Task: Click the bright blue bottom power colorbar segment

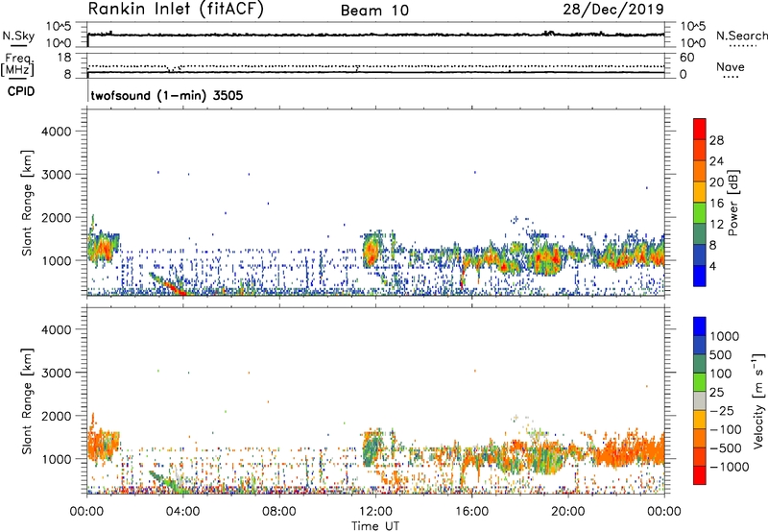Action: [700, 276]
